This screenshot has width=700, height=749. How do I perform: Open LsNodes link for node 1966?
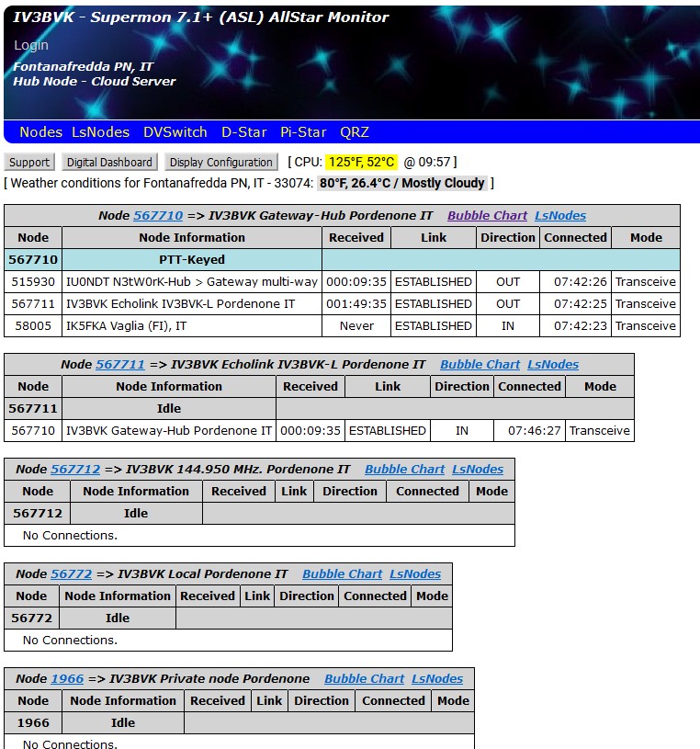click(x=437, y=679)
